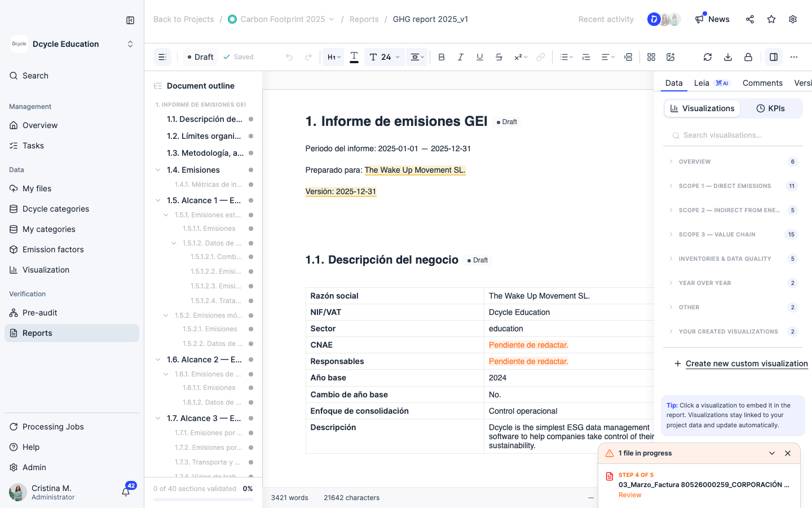
Task: Open Pre-audit in sidebar
Action: (x=72, y=313)
